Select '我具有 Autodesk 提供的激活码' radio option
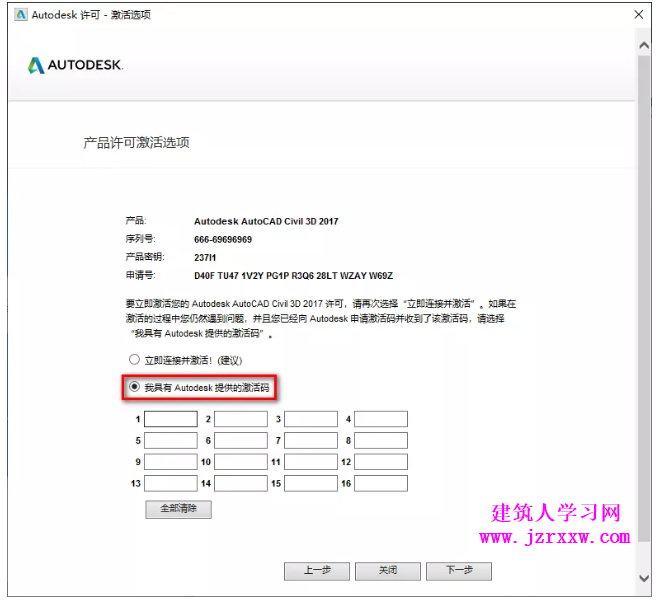Image resolution: width=657 pixels, height=606 pixels. pyautogui.click(x=134, y=386)
